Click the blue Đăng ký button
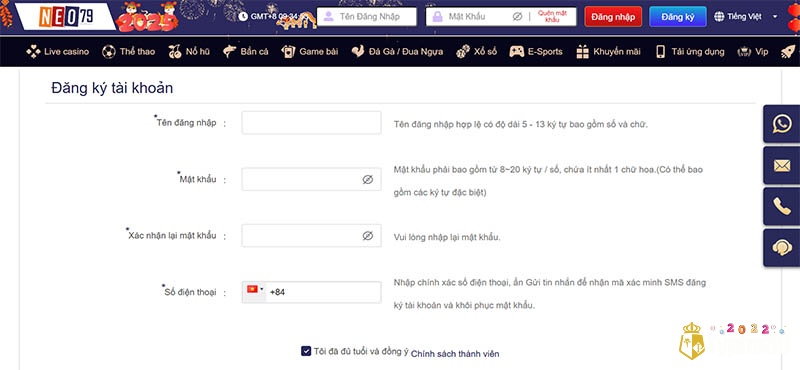Screen dimensions: 800x370 (678, 16)
